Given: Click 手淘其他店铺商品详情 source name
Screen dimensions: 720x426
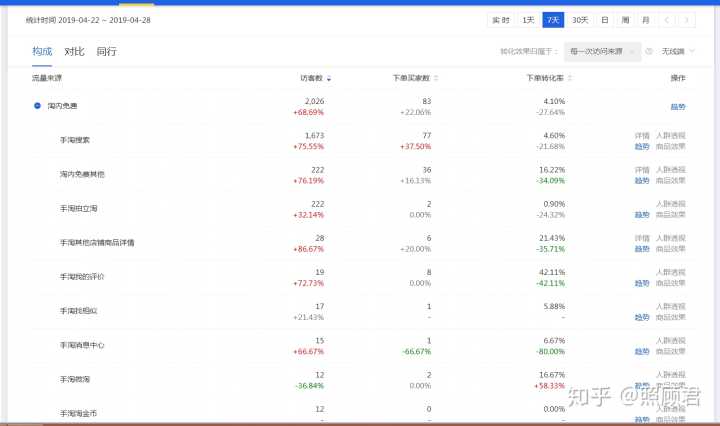Looking at the screenshot, I should click(x=97, y=242).
